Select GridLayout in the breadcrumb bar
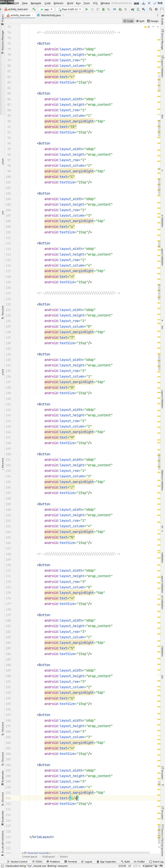The width and height of the screenshot is (165, 868). 49,856
